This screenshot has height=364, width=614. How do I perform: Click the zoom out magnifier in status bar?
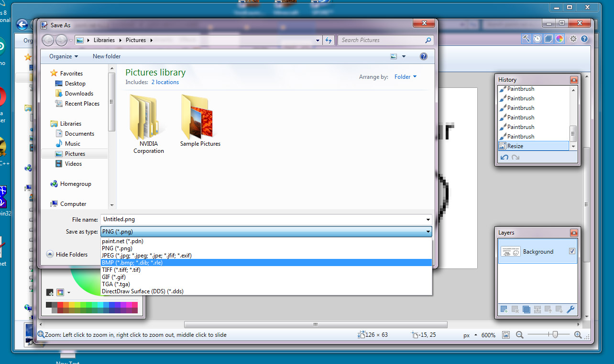(x=519, y=335)
